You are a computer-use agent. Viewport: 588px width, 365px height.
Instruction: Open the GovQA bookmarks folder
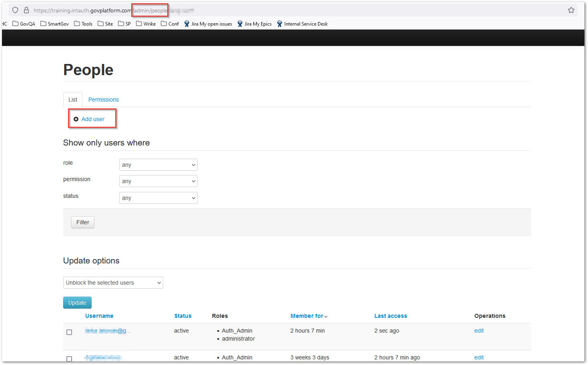coord(24,24)
